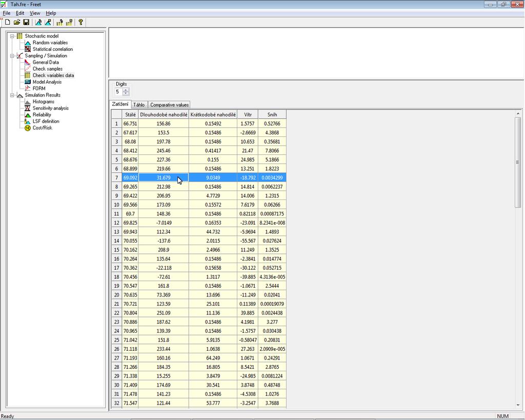Screen dimensions: 525x420
Task: Open Random variables tree node
Action: pos(50,43)
